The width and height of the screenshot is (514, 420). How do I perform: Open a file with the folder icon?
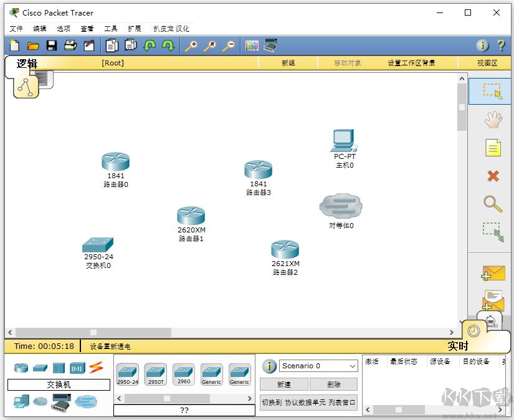pos(33,45)
